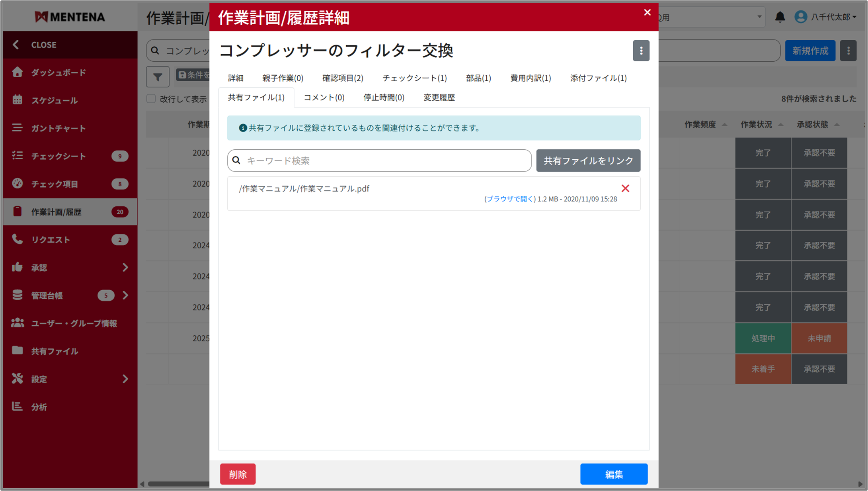Switch to チェックシート(1) tab
The width and height of the screenshot is (868, 491).
(x=414, y=78)
